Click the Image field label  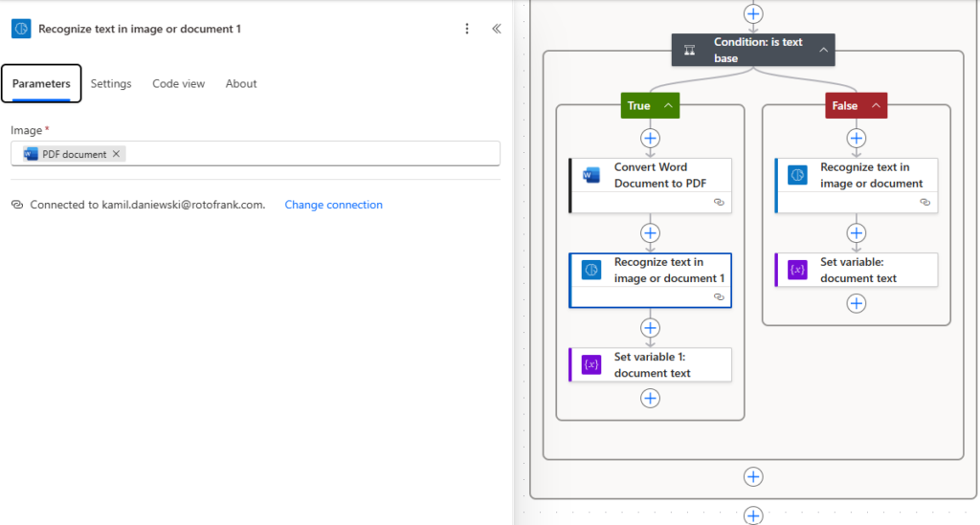pyautogui.click(x=26, y=130)
